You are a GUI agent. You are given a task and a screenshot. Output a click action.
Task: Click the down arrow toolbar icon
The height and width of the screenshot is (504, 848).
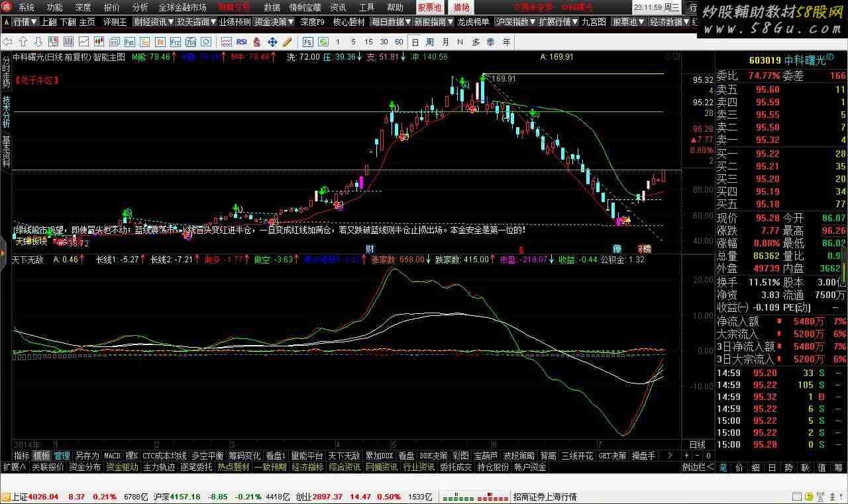point(38,41)
